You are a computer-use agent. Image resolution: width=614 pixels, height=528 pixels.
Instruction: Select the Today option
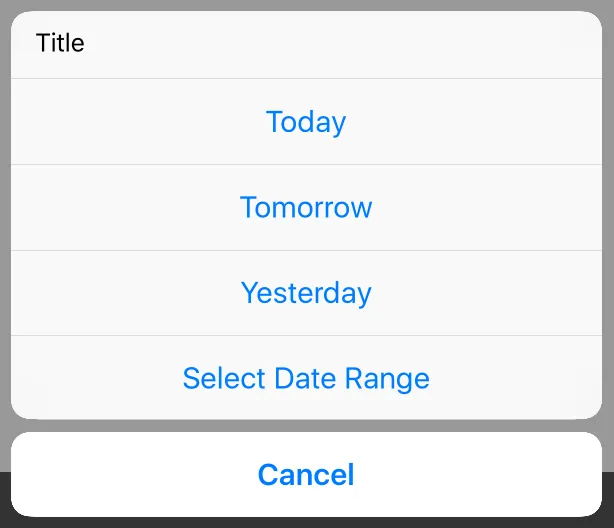[306, 122]
